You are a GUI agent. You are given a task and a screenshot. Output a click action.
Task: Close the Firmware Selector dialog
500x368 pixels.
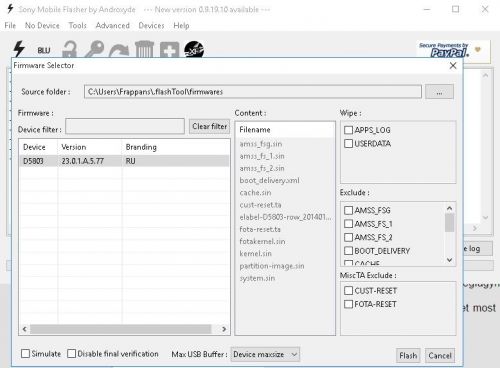(453, 66)
